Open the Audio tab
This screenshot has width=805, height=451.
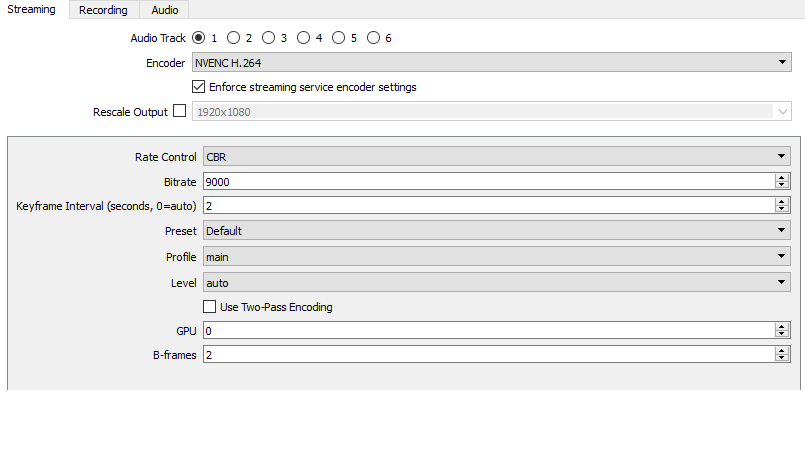click(x=165, y=10)
